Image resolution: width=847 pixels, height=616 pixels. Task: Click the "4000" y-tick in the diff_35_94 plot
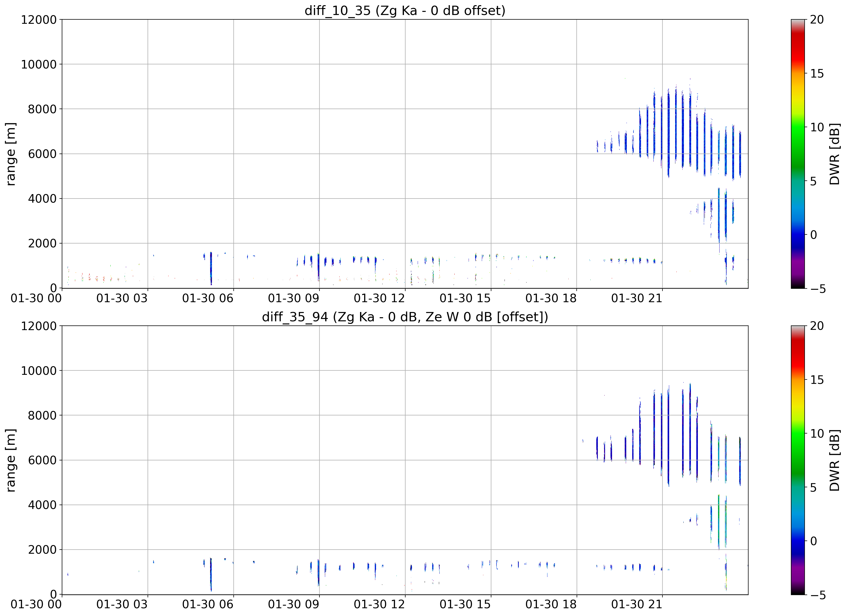click(x=42, y=505)
